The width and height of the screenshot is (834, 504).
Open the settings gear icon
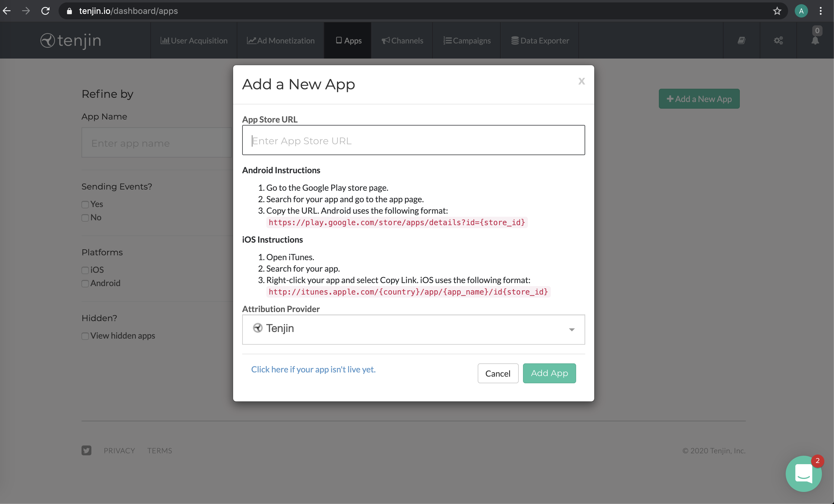778,40
